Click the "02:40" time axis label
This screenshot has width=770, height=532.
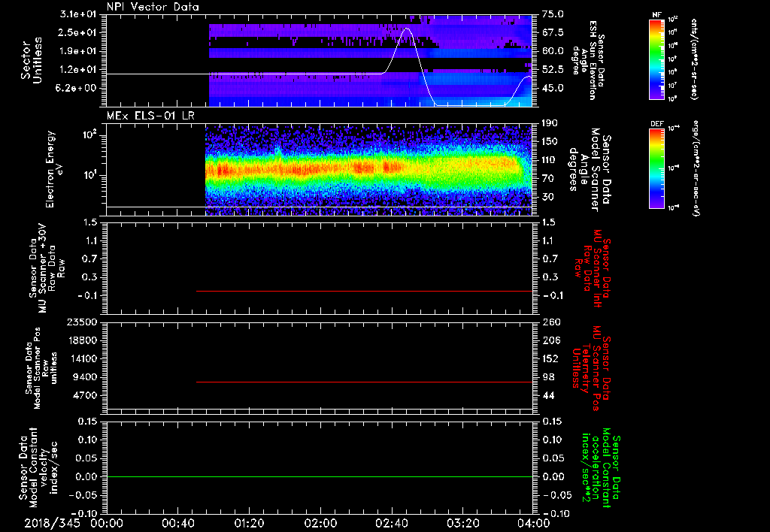click(x=391, y=523)
